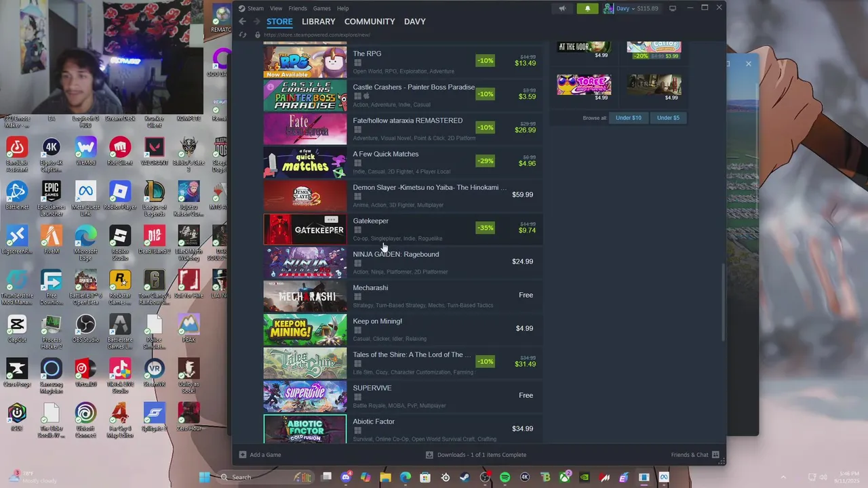Open the Keep on Mining! listing
Image resolution: width=868 pixels, height=488 pixels.
point(403,328)
